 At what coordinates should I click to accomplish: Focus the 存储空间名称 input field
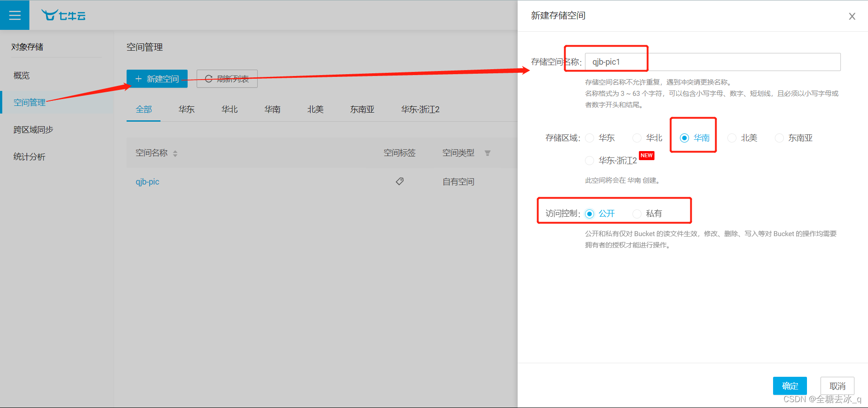(713, 62)
